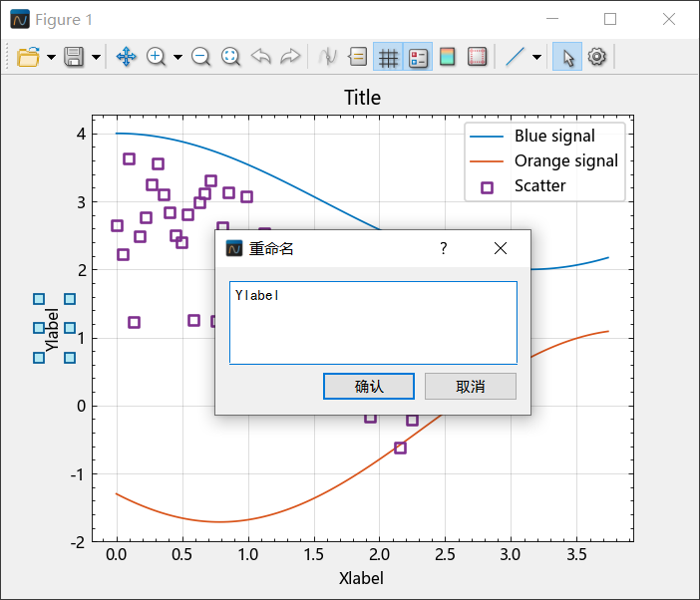Expand the zoom in options dropdown arrow
This screenshot has height=600, width=700.
(x=177, y=57)
